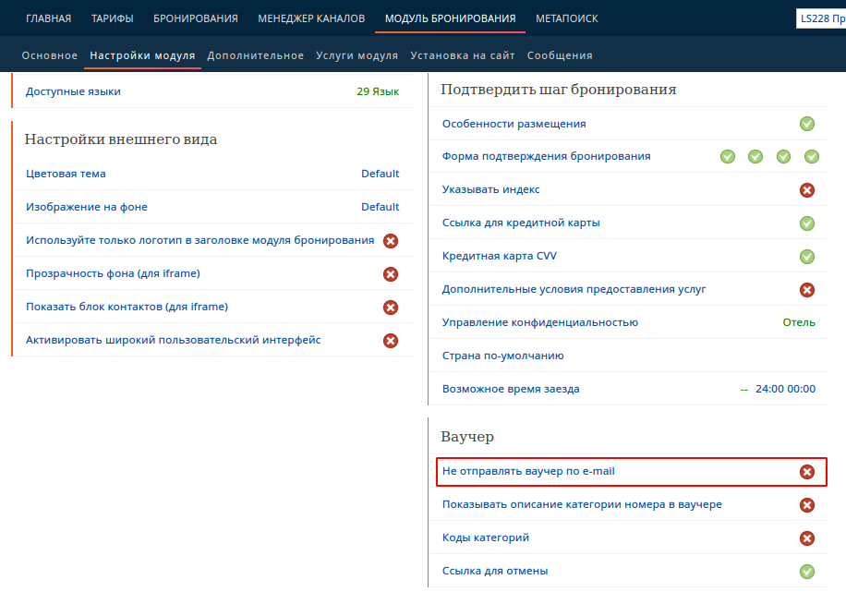Open the LS228 property selector
Screen dimensions: 846x616
pyautogui.click(x=821, y=18)
